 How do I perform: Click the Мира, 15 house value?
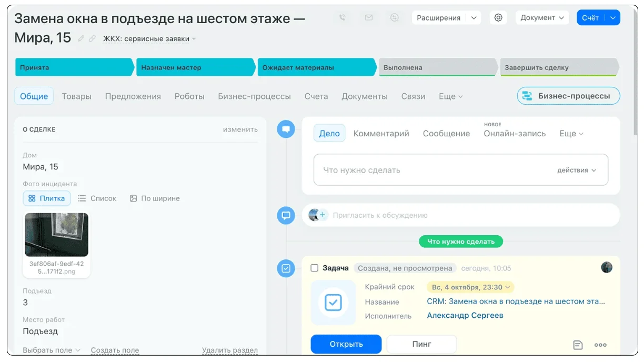click(41, 167)
